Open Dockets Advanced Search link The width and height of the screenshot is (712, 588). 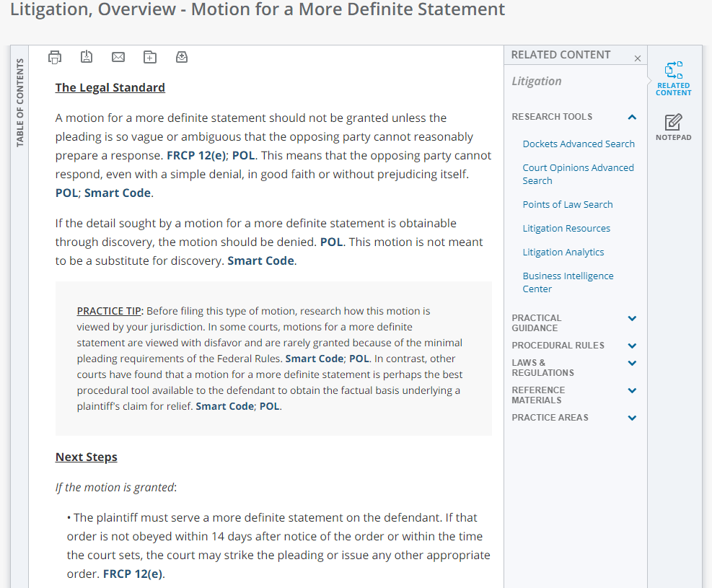tap(579, 144)
